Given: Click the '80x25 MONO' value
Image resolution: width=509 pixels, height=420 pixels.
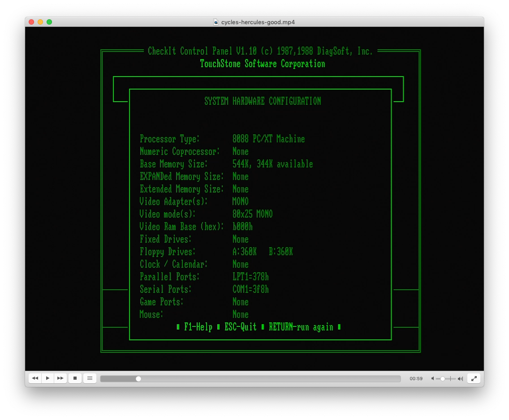Looking at the screenshot, I should click(x=253, y=214).
